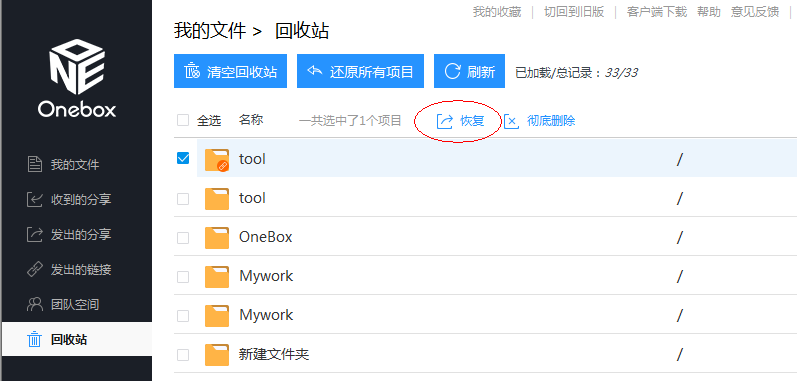Open My Favorites (我的收藏) link
Image resolution: width=797 pixels, height=381 pixels.
[x=497, y=12]
